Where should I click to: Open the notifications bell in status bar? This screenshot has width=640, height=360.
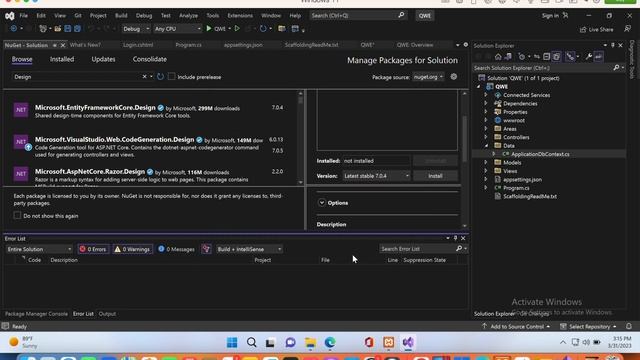click(629, 326)
